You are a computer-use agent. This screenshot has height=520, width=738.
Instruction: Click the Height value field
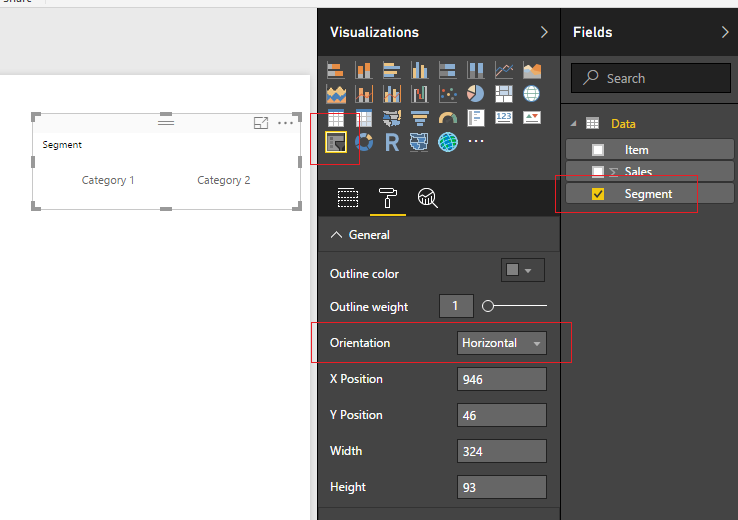(502, 487)
